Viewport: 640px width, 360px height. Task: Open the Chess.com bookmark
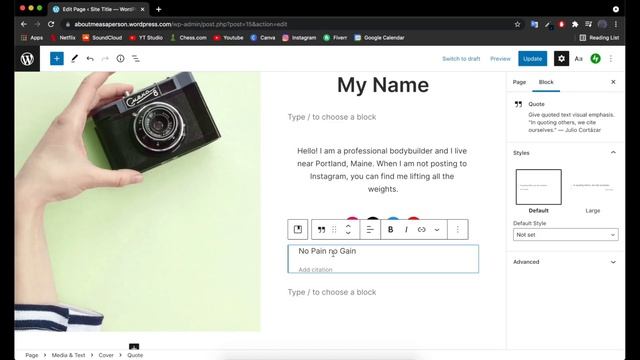coord(188,38)
